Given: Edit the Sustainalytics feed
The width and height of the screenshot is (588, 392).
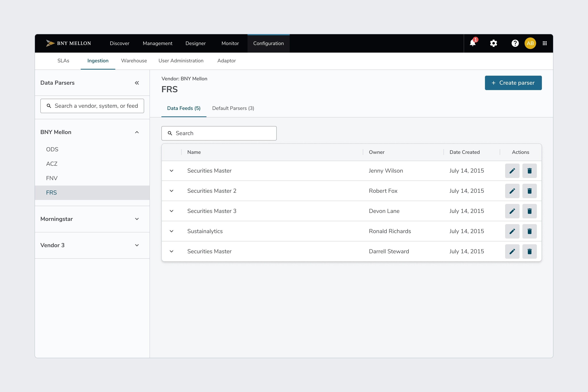Looking at the screenshot, I should (x=512, y=231).
